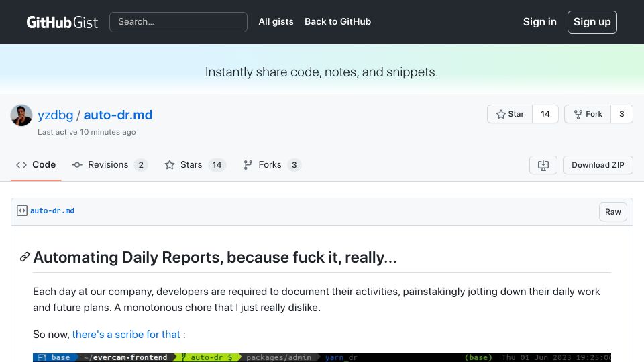Click "Instantly share code, notes, and snippets." text

[321, 72]
